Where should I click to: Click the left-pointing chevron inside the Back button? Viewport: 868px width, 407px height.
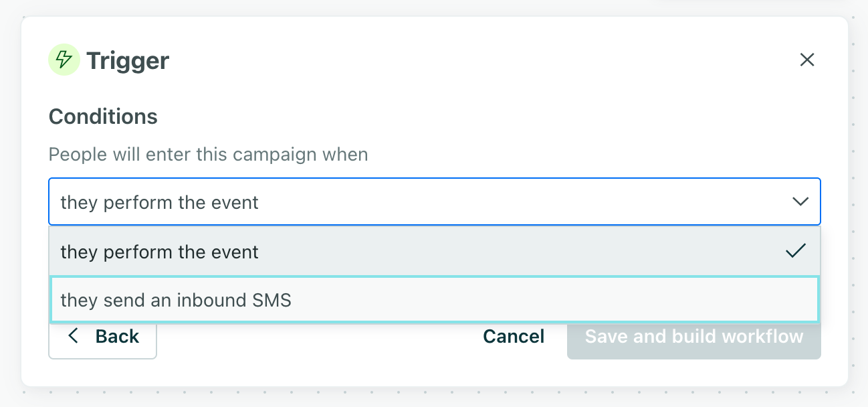[x=74, y=336]
